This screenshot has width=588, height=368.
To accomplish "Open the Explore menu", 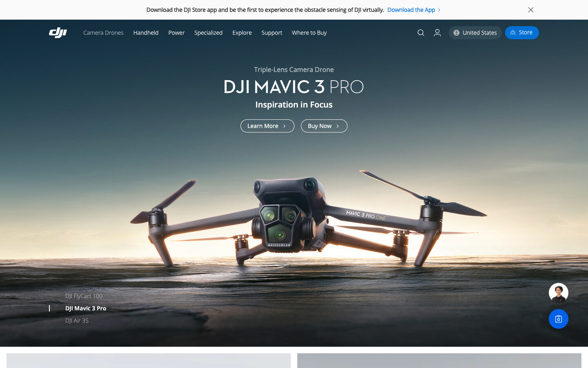I will coord(242,33).
